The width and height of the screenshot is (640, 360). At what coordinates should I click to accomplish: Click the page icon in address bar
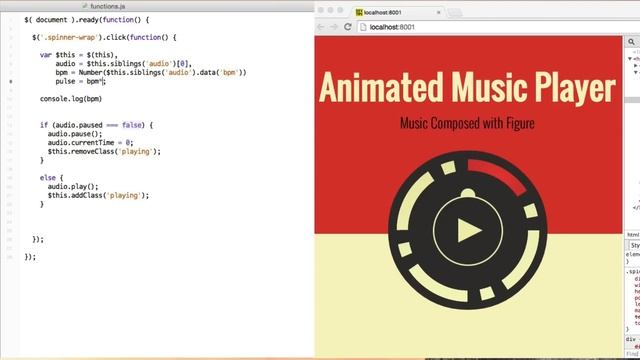[363, 27]
